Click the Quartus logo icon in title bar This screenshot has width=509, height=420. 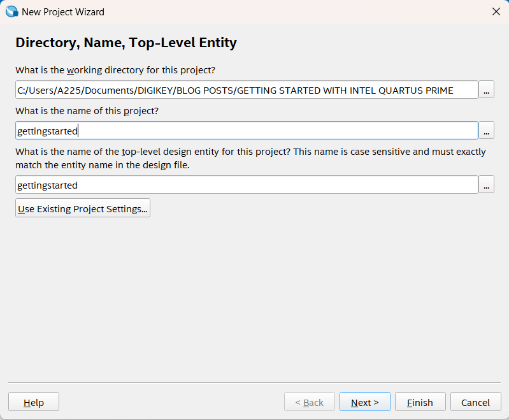point(11,11)
